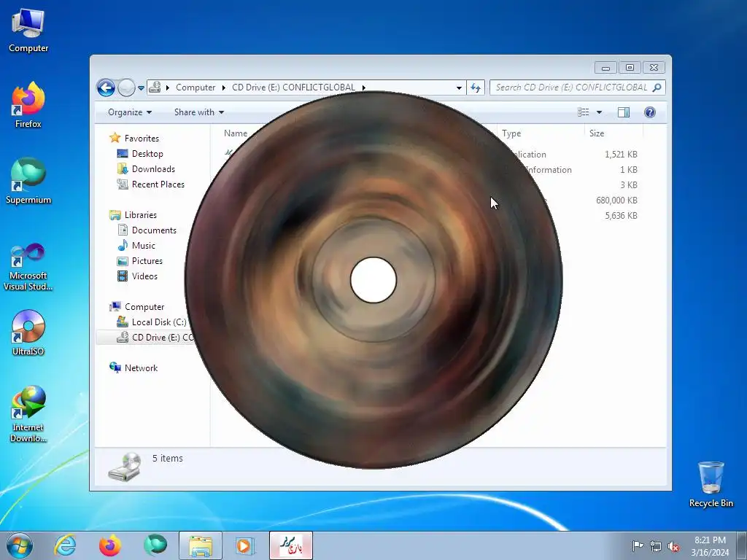Open the Windows Start menu
Viewport: 747px width, 560px height.
click(20, 545)
